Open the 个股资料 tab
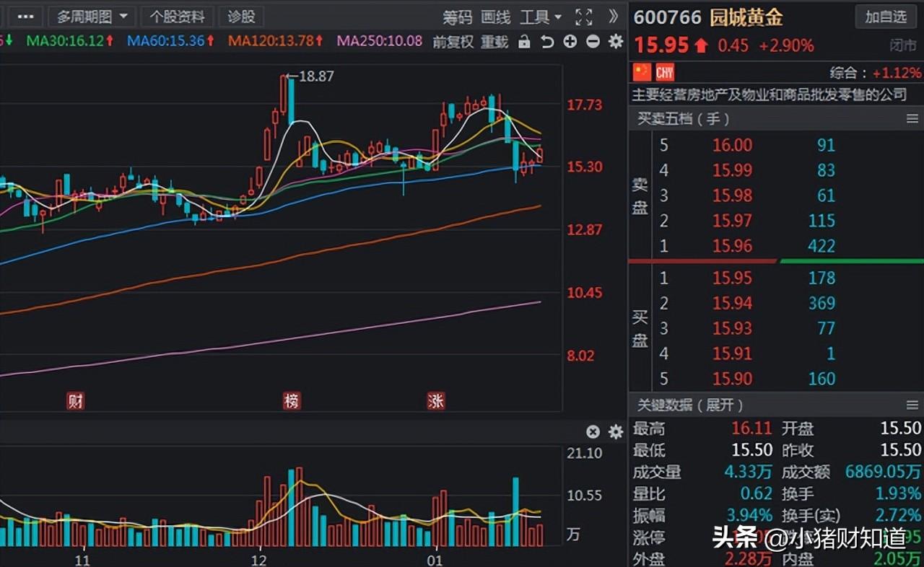Image resolution: width=924 pixels, height=567 pixels. pos(178,17)
